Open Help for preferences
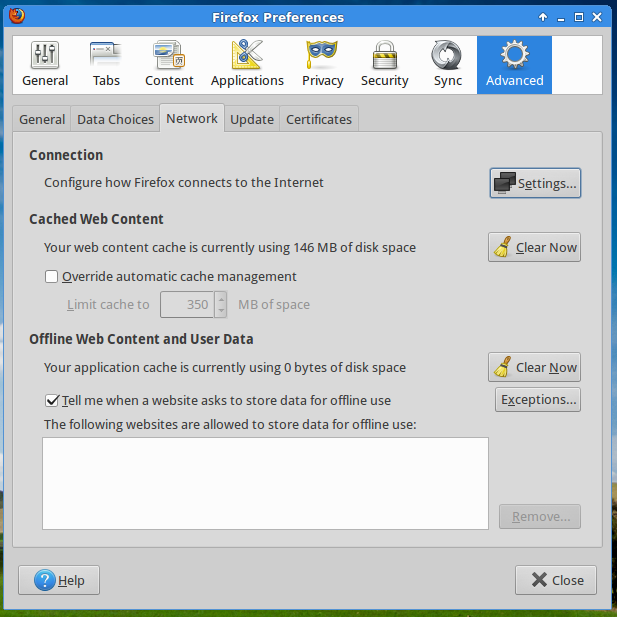 (59, 580)
